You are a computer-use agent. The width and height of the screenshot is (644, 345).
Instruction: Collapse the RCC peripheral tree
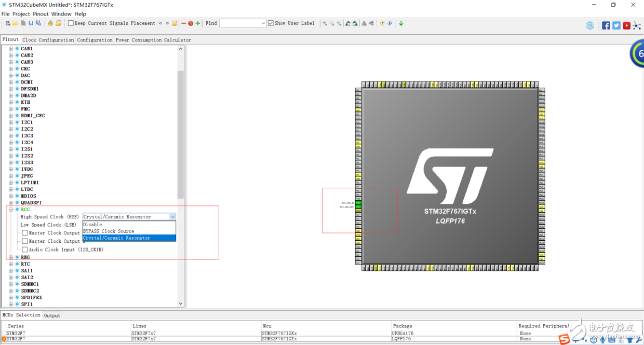tap(11, 209)
